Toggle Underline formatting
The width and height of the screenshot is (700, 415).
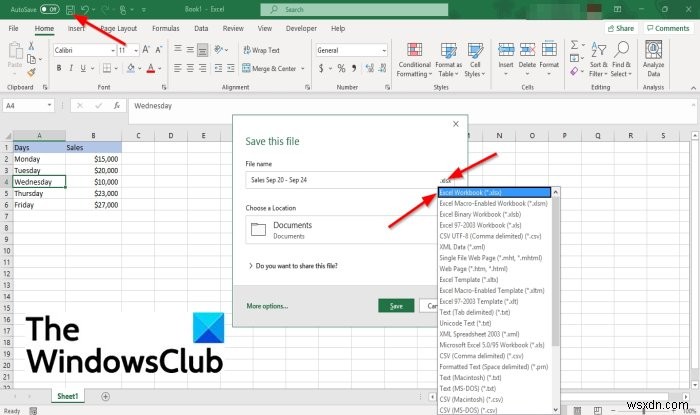click(x=83, y=68)
